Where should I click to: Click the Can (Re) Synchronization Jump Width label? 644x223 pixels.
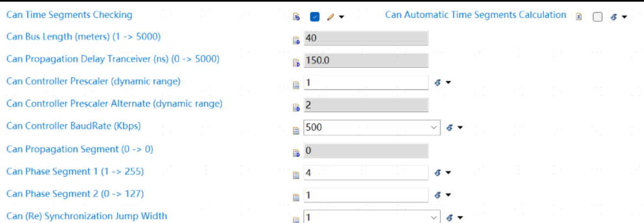coord(86,216)
